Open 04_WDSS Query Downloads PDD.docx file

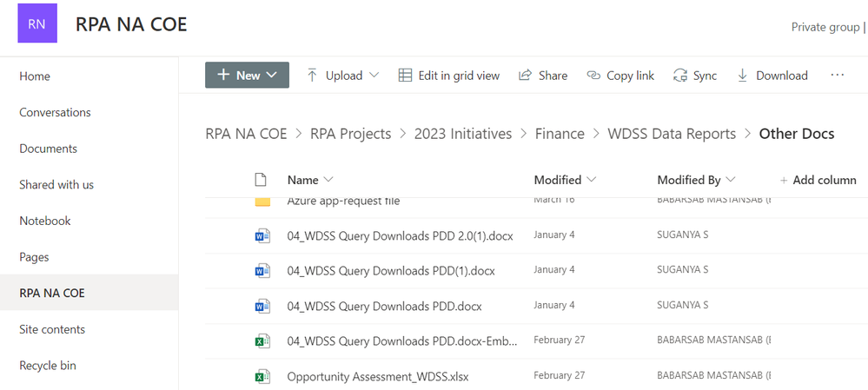coord(384,306)
